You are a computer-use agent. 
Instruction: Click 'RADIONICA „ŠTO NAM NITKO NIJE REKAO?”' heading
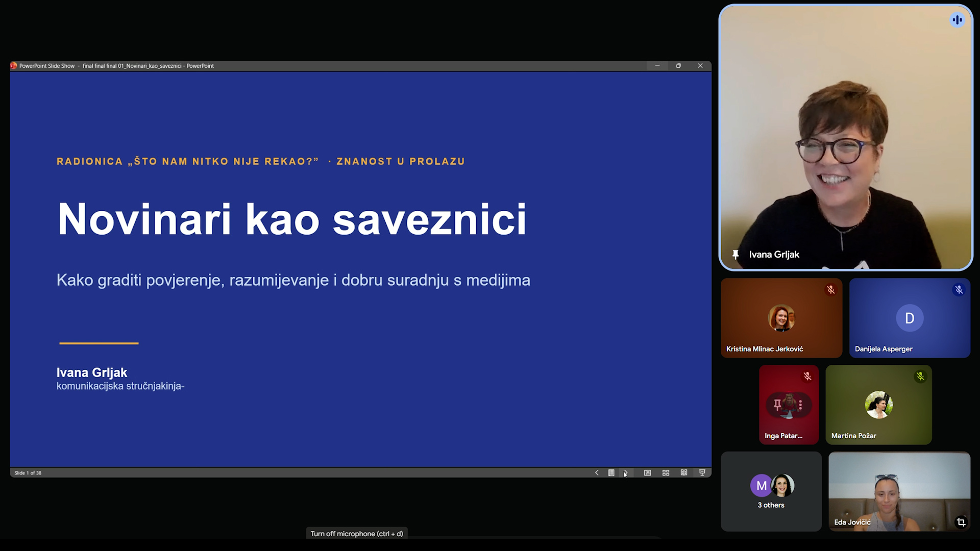[188, 161]
